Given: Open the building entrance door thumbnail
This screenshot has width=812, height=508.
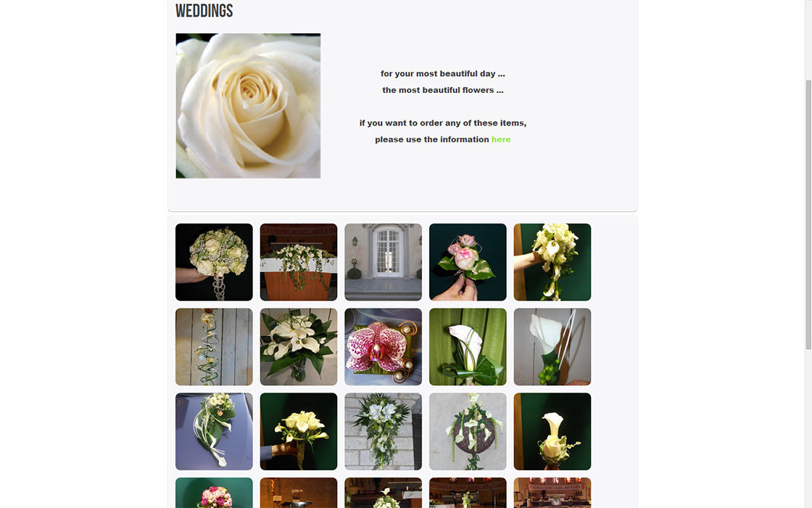Looking at the screenshot, I should coord(384,262).
